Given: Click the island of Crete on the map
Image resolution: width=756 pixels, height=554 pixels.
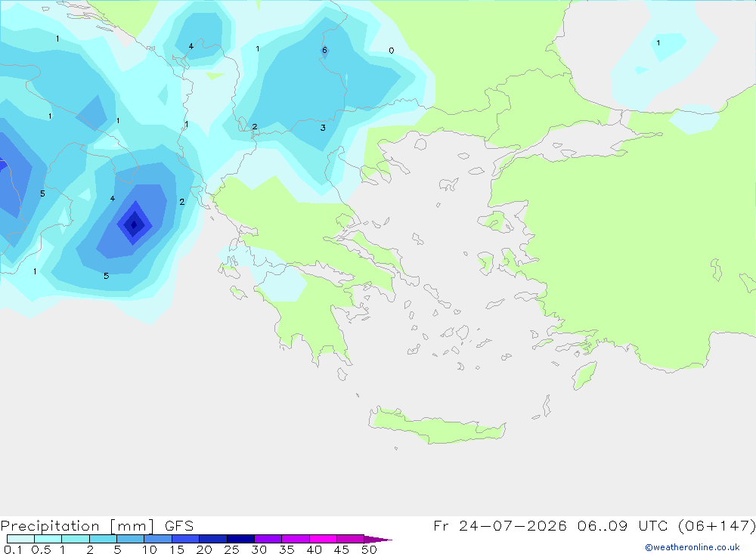Looking at the screenshot, I should [x=437, y=426].
